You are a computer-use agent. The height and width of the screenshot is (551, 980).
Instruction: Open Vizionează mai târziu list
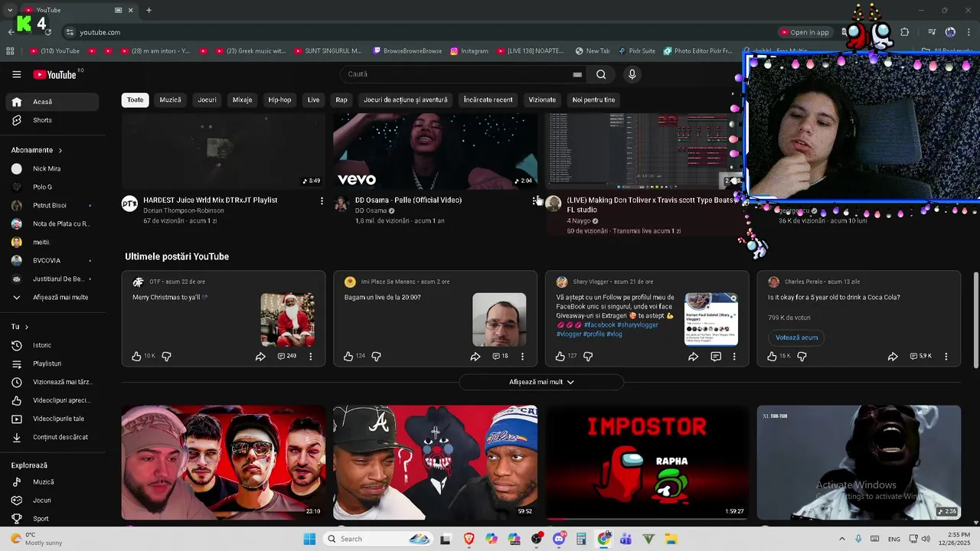(52, 382)
